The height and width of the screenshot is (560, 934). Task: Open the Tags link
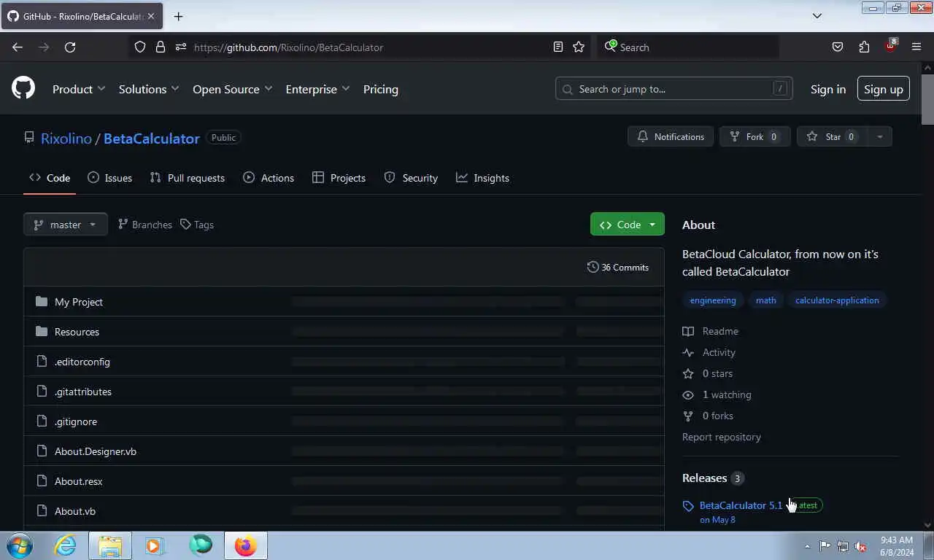[197, 225]
